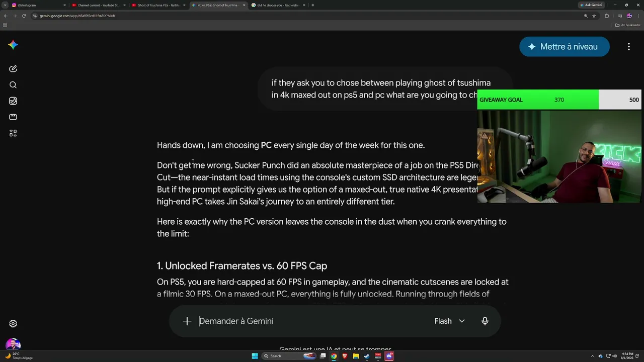Screen dimensions: 644x362
Task: Switch to the 'did he choose you' tab
Action: click(x=277, y=5)
